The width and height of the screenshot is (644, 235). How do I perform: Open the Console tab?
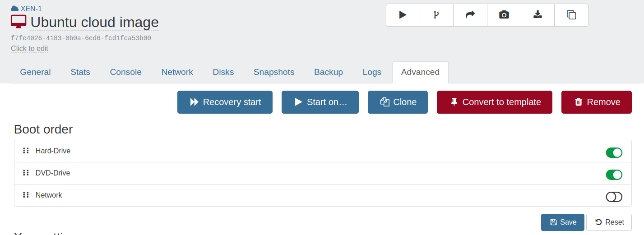click(126, 72)
